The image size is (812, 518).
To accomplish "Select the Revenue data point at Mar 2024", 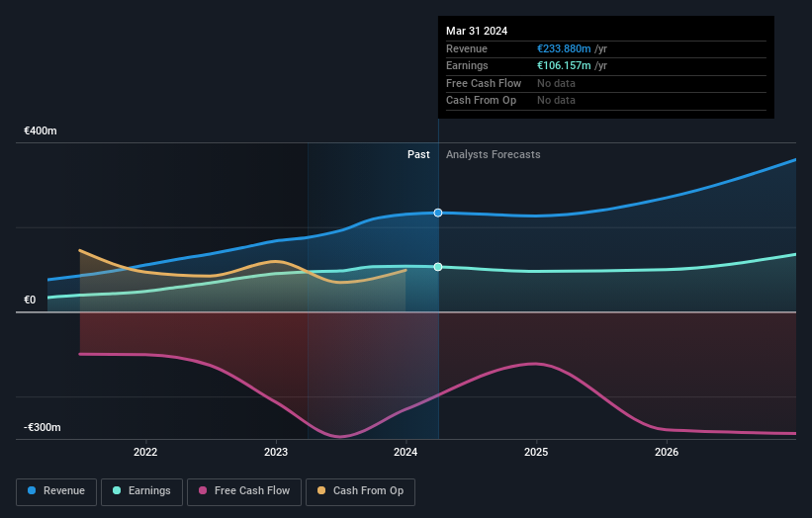I will (x=438, y=213).
